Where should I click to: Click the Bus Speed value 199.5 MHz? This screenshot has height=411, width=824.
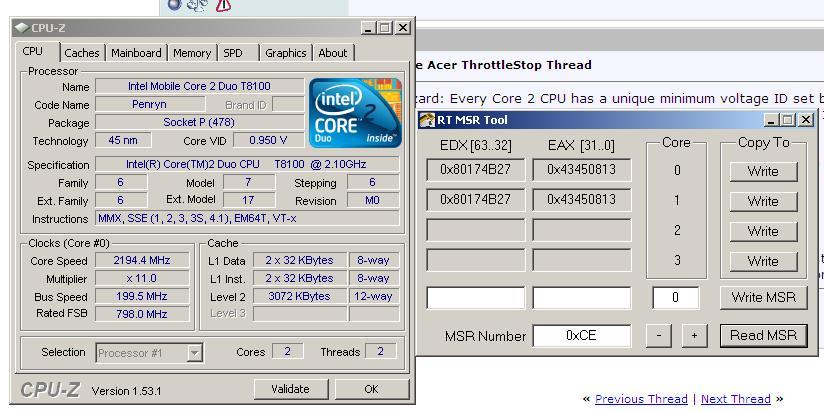[x=142, y=296]
